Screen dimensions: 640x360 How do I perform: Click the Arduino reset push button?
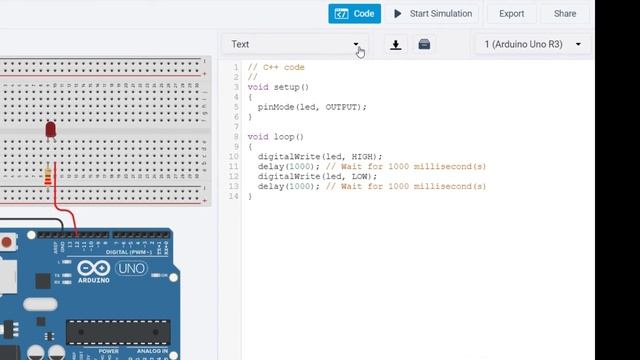tap(7, 242)
